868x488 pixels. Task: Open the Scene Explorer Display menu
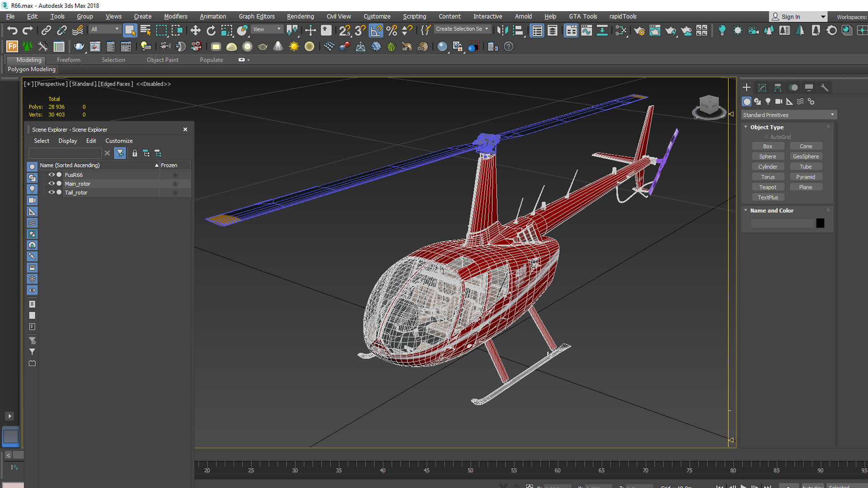[x=67, y=141]
